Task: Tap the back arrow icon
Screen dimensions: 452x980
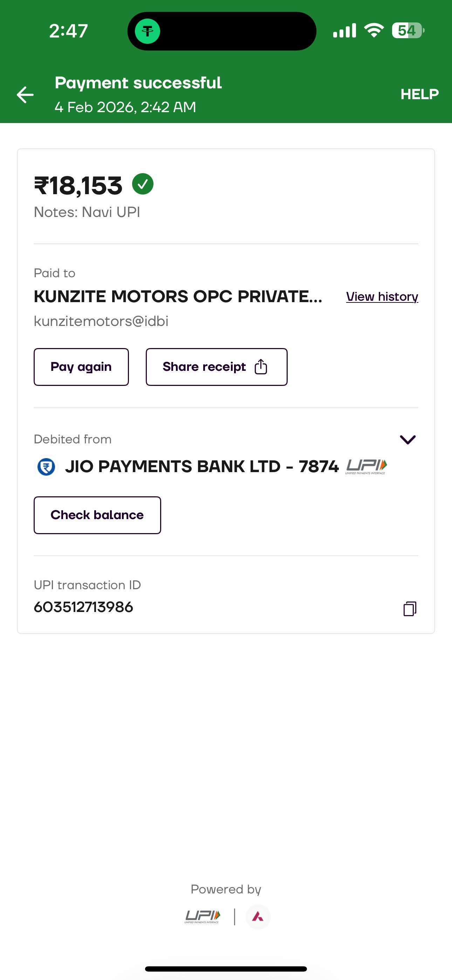Action: (x=25, y=95)
